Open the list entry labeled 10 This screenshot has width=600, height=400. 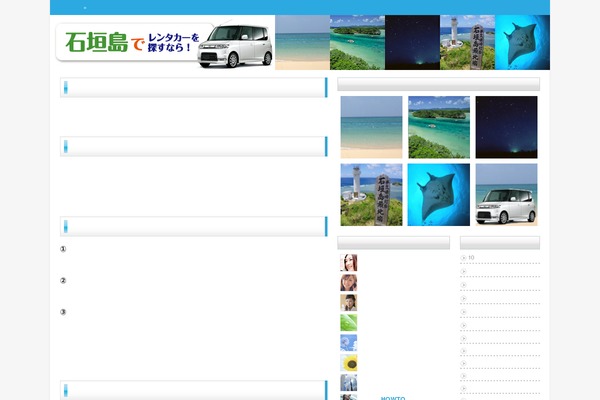point(471,258)
